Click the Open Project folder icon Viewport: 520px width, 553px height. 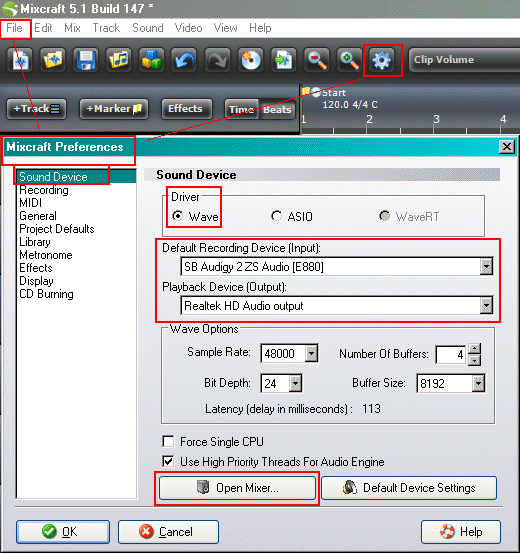pyautogui.click(x=53, y=60)
